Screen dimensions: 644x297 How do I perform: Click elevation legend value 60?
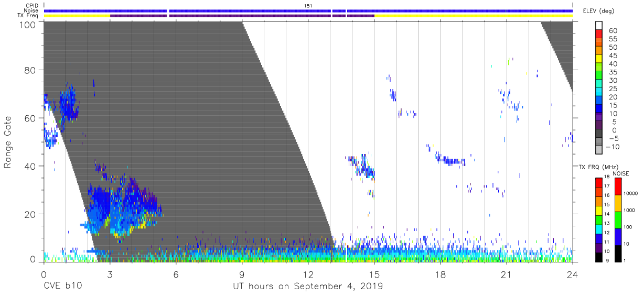[x=613, y=31]
